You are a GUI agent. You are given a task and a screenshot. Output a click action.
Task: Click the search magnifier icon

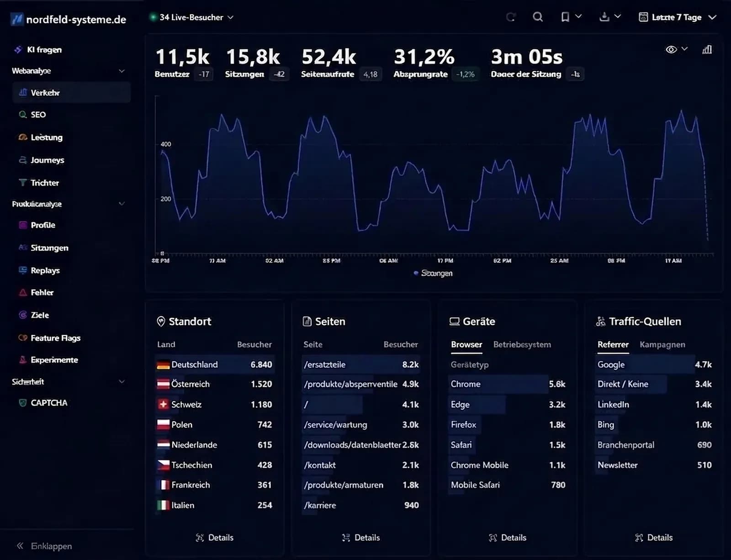538,17
